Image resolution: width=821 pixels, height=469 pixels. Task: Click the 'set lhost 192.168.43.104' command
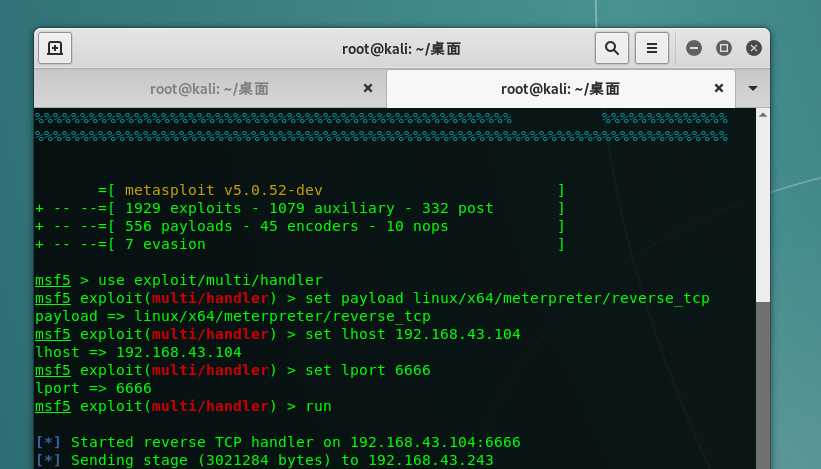[413, 334]
